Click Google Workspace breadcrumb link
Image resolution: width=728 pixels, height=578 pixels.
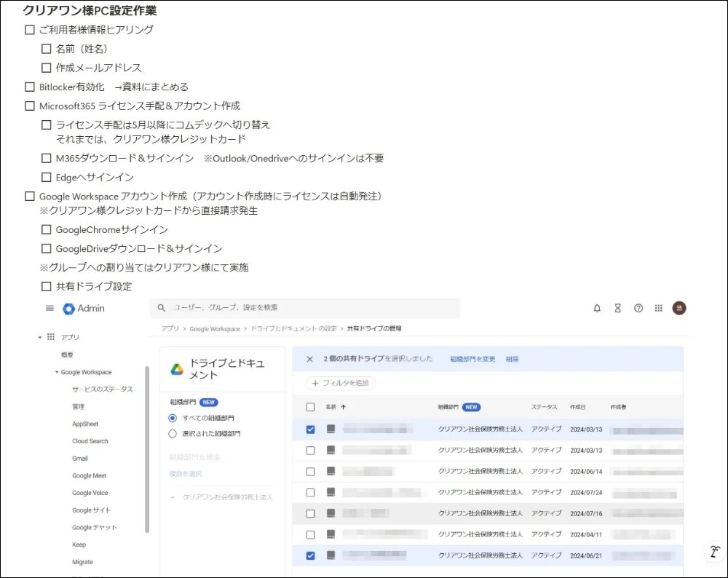point(215,329)
